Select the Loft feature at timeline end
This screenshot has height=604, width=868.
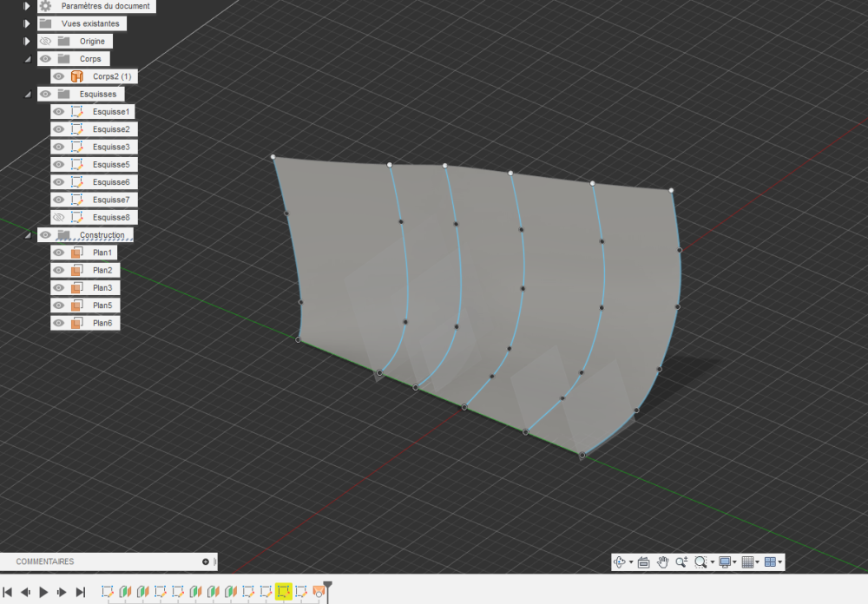(319, 592)
